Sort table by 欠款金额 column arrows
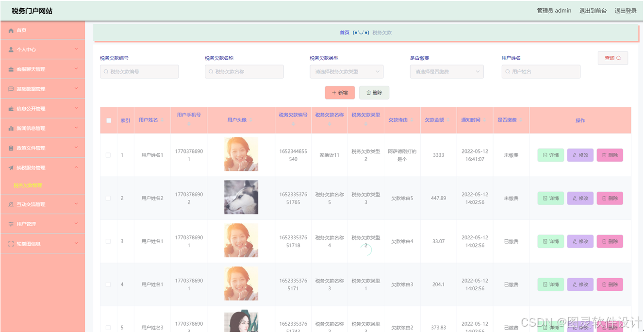The width and height of the screenshot is (644, 333). click(x=448, y=120)
